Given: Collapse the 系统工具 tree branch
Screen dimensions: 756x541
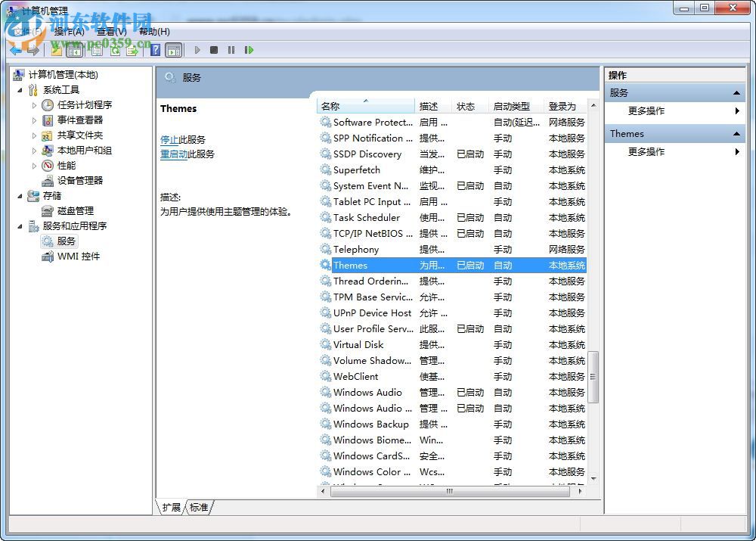Looking at the screenshot, I should point(19,89).
